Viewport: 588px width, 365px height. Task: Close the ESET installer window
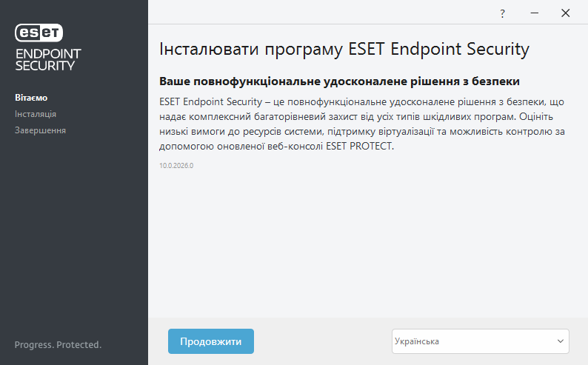coord(566,13)
